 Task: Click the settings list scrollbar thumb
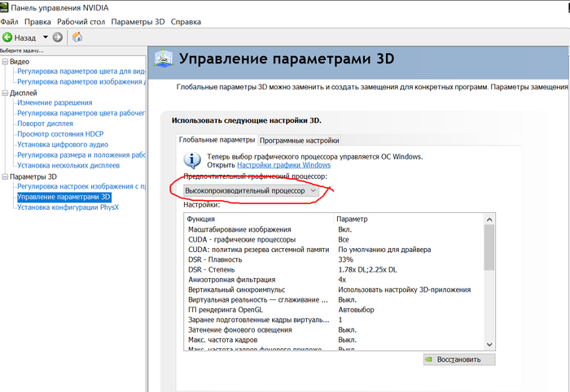click(x=489, y=247)
